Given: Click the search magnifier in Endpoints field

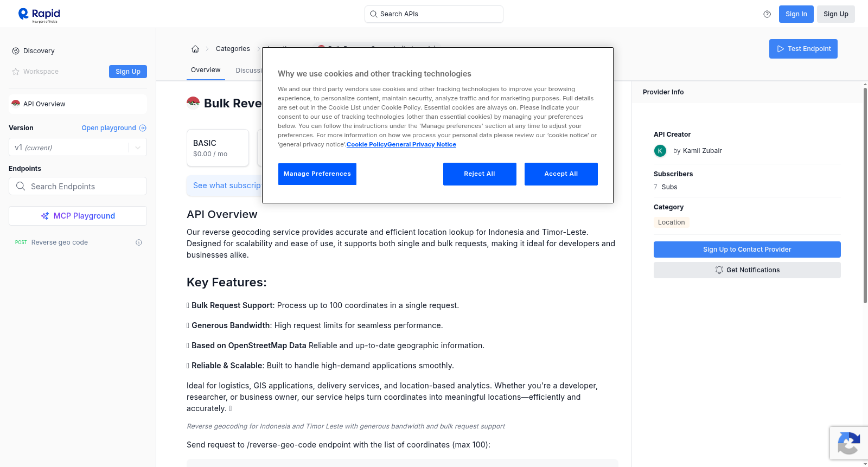Looking at the screenshot, I should 21,186.
